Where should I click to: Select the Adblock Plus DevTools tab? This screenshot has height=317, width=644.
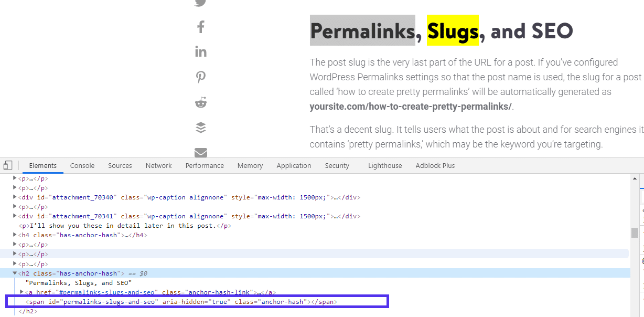[435, 165]
